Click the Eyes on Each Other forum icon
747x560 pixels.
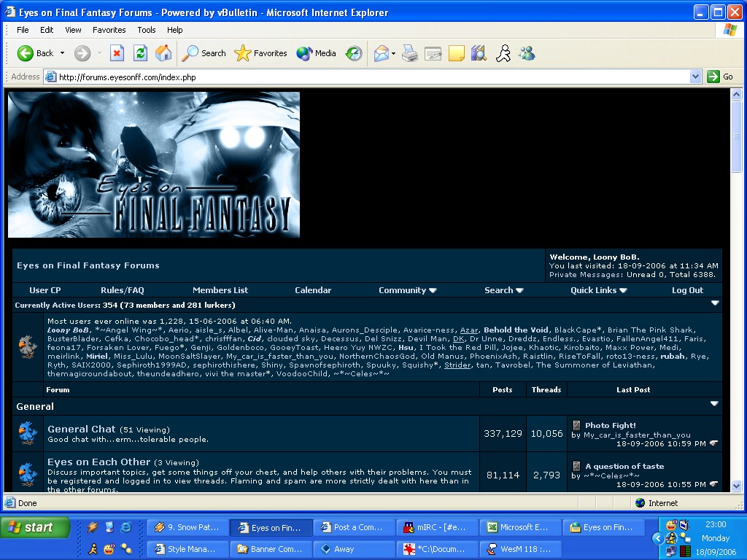[x=28, y=474]
